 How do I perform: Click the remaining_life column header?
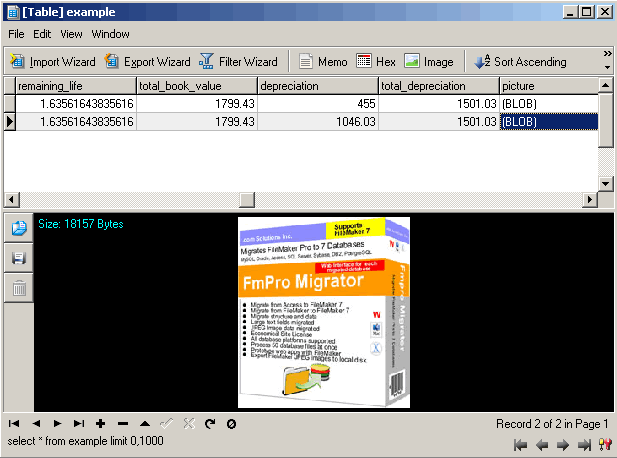point(76,86)
